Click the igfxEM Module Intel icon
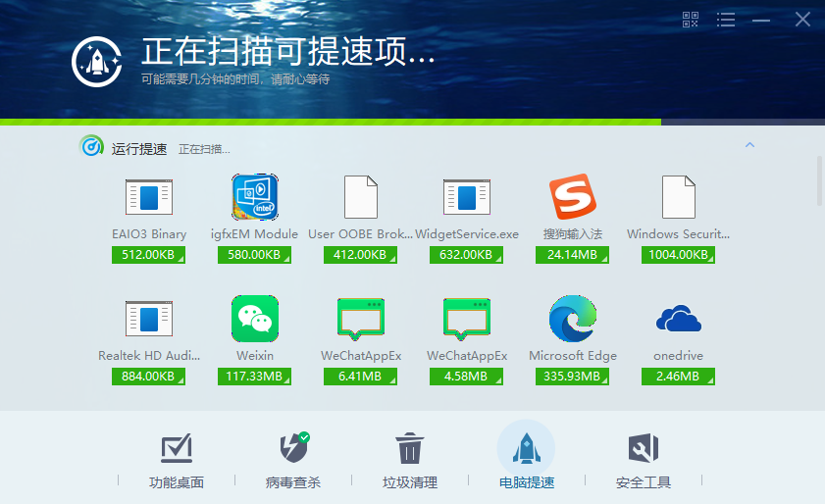The image size is (825, 504). pyautogui.click(x=255, y=197)
